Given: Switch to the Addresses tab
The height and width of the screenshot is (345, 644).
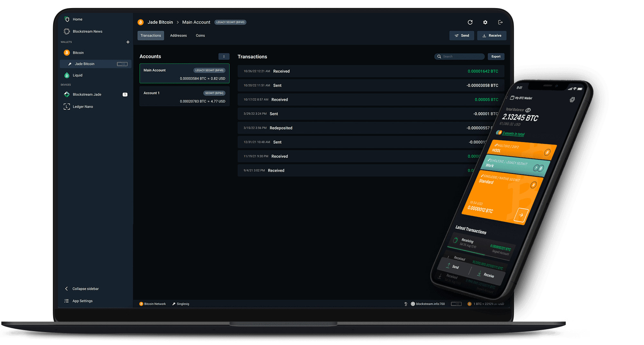Looking at the screenshot, I should coord(178,36).
